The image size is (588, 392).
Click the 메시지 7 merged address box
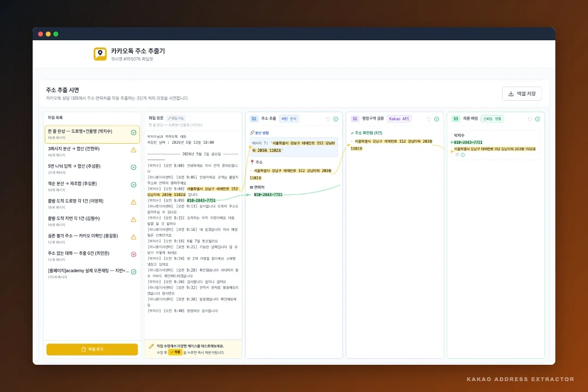point(294,146)
